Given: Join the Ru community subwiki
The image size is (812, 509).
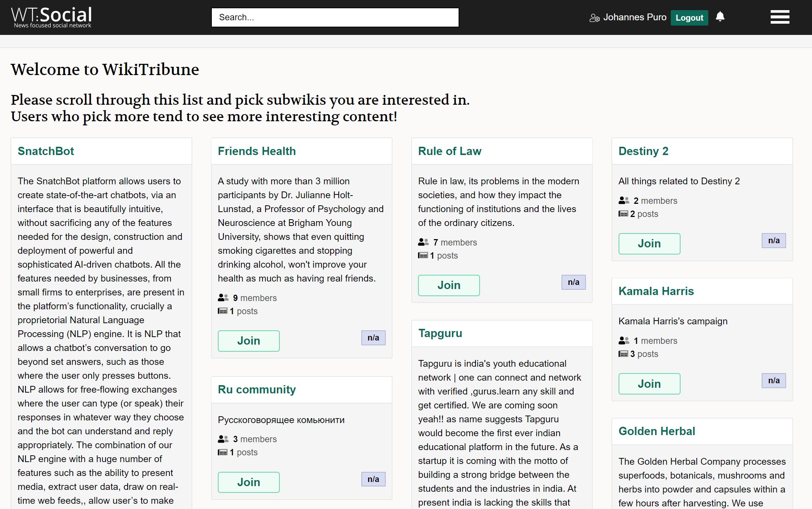Looking at the screenshot, I should pyautogui.click(x=249, y=482).
